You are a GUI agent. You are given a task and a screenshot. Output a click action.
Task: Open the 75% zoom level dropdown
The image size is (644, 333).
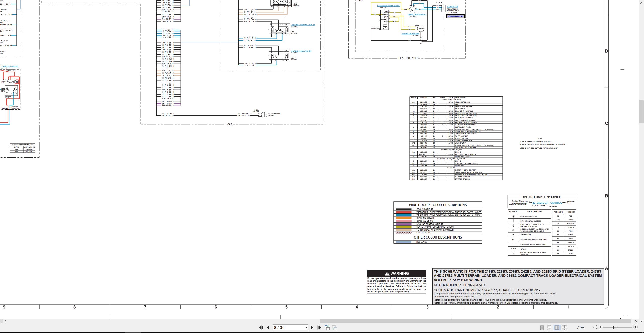coord(594,327)
